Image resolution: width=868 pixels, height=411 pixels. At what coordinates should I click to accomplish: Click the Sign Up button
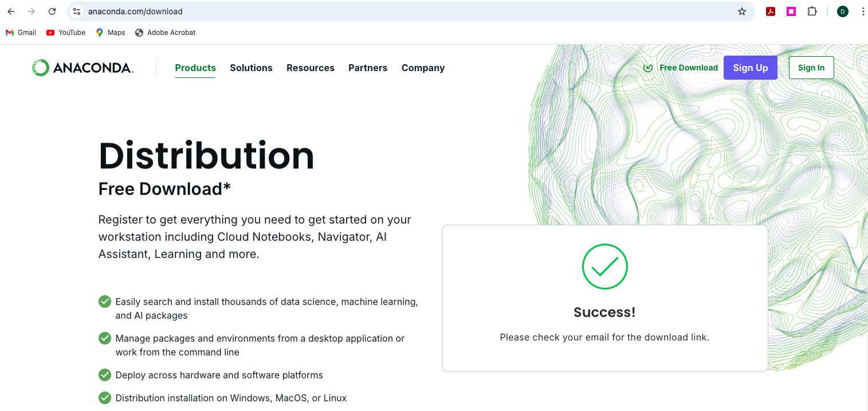click(x=750, y=68)
